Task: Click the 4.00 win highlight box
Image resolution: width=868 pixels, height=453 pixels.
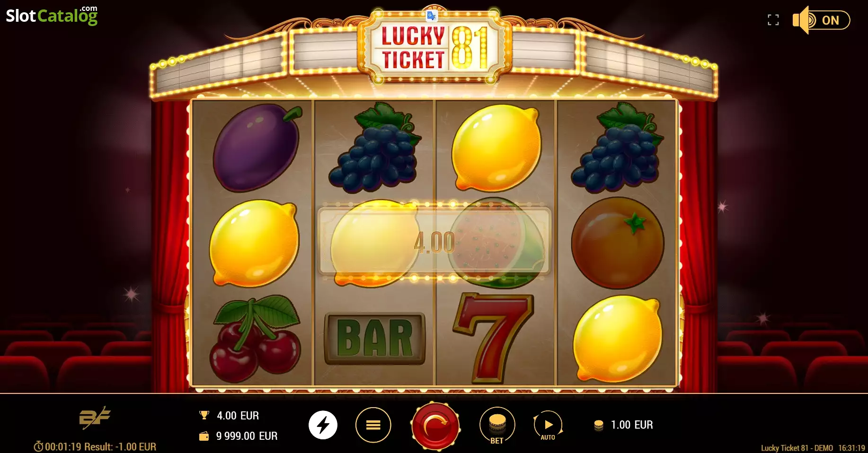Action: click(434, 242)
